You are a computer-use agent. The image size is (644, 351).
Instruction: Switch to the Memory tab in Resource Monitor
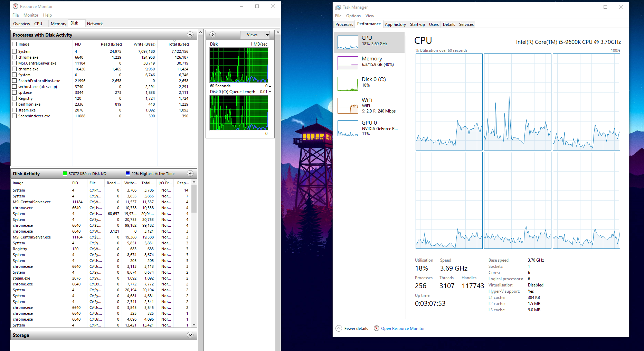coord(58,24)
